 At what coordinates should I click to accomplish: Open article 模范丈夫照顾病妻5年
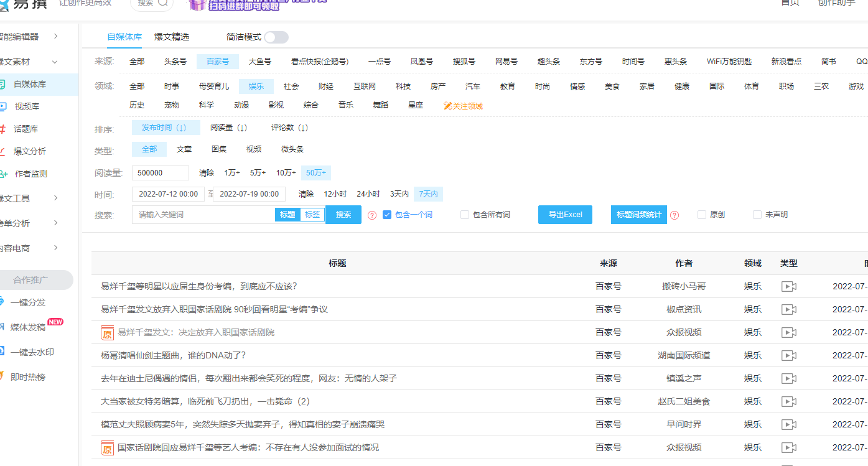(243, 424)
